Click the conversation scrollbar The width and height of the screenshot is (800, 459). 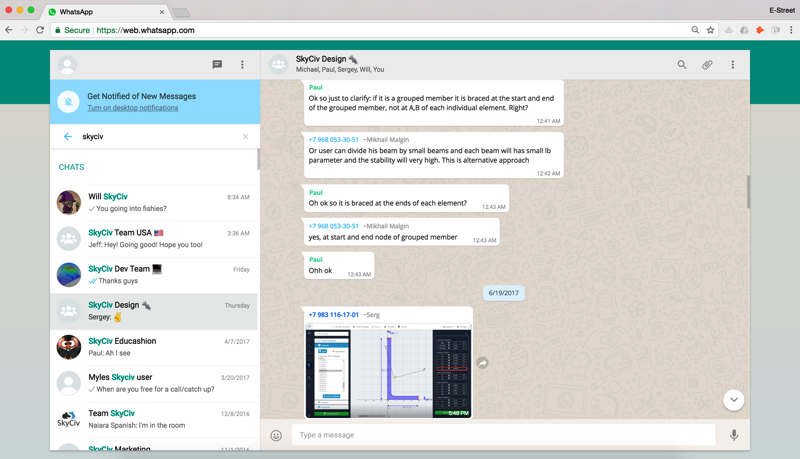pyautogui.click(x=748, y=192)
